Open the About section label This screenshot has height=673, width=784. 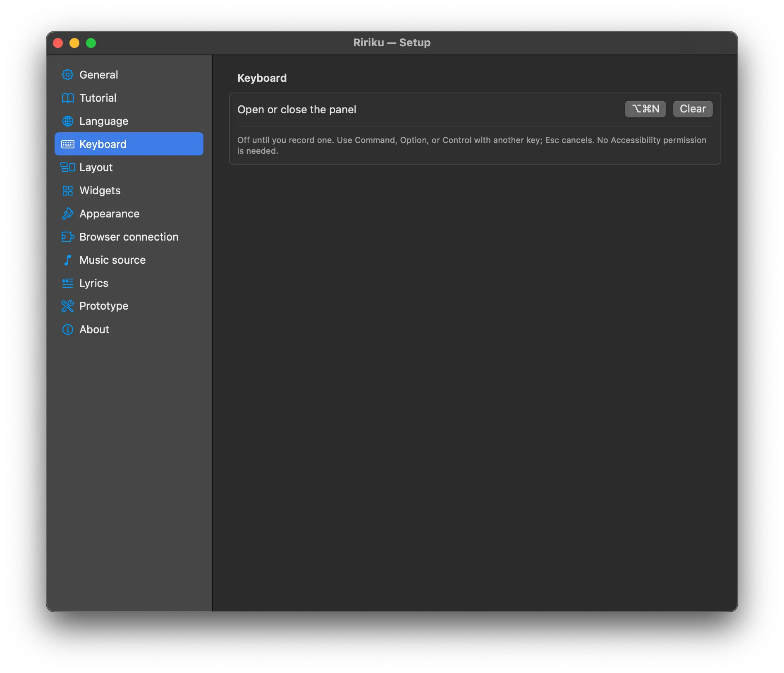94,329
